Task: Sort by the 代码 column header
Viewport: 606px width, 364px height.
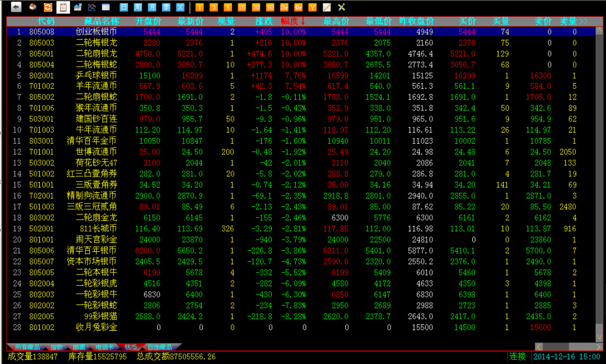Action: tap(46, 21)
